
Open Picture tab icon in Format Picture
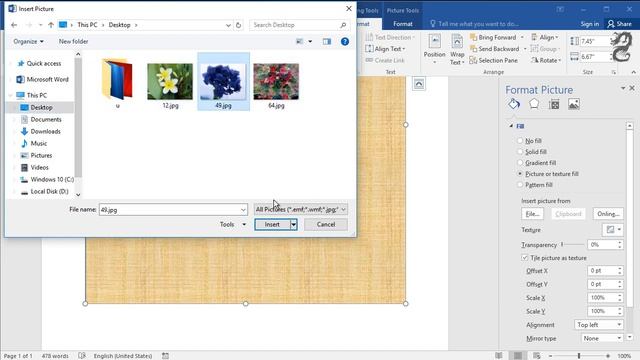574,104
